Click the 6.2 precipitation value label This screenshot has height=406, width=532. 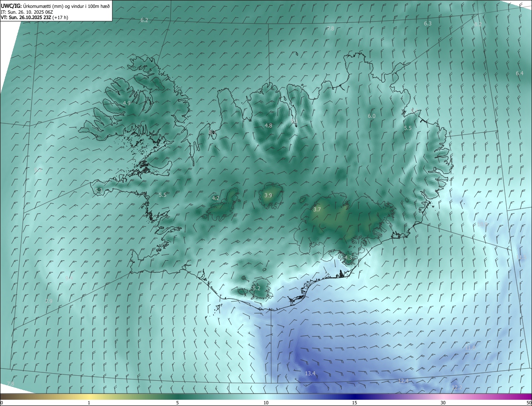144,20
